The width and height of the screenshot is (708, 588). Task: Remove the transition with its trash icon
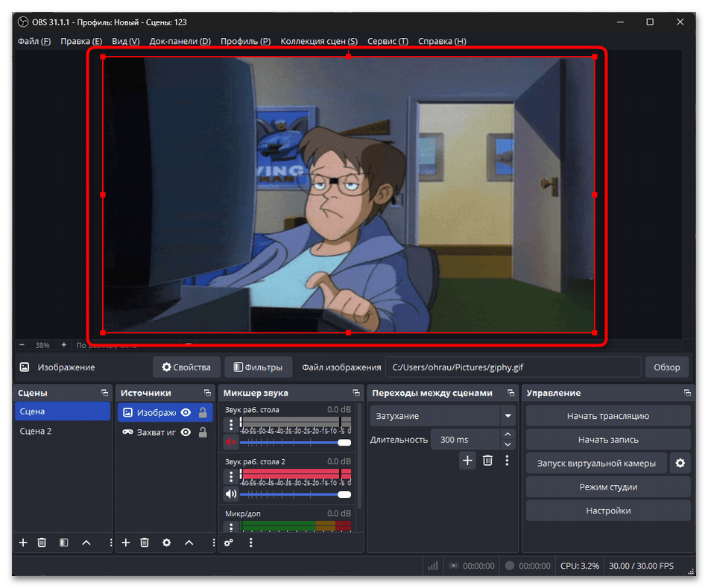[x=487, y=461]
